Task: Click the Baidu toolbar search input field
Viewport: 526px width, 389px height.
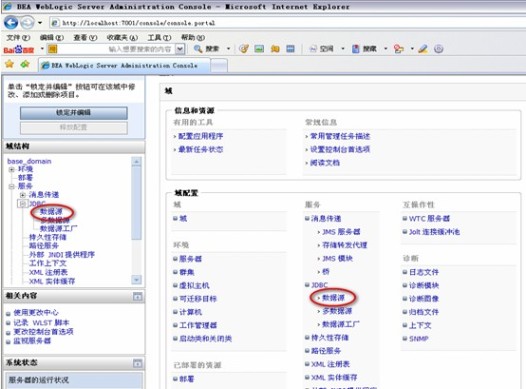Action: (116, 49)
